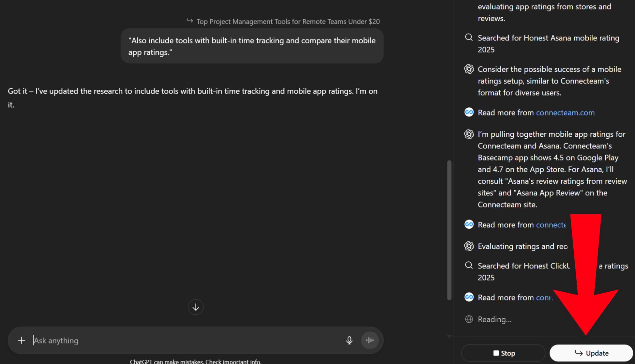Screen dimensions: 635x364
Task: Click the search icon beside Honest ClickUp search
Action: pos(469,265)
